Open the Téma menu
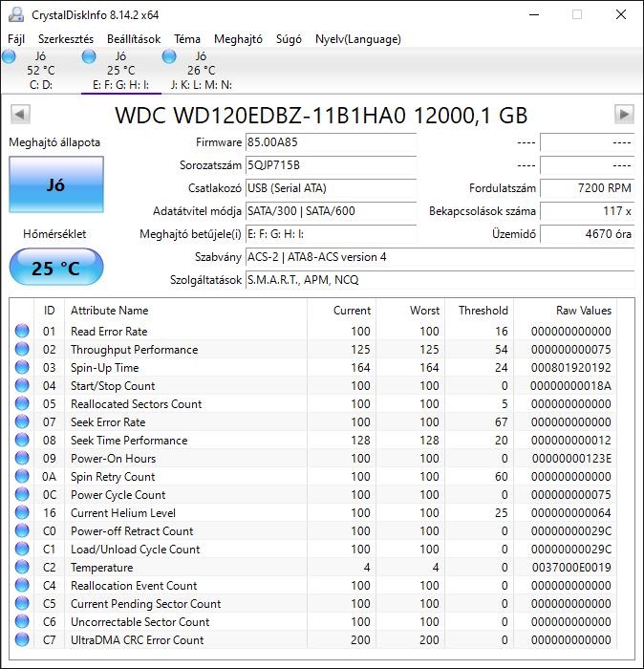Screen dimensions: 644x669 pyautogui.click(x=187, y=39)
